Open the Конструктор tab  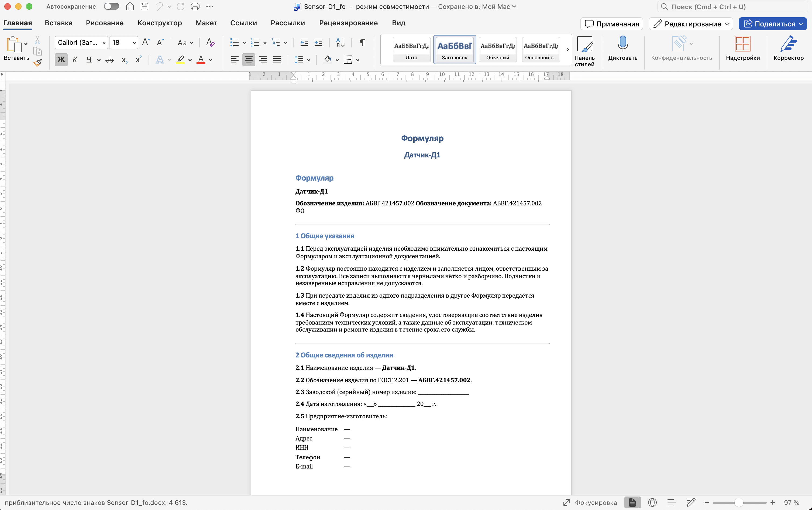[x=160, y=23]
